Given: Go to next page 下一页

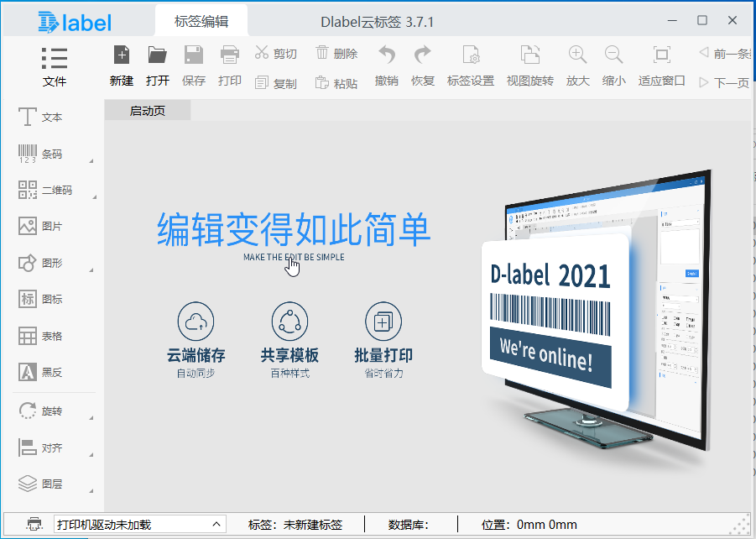Looking at the screenshot, I should pos(724,83).
